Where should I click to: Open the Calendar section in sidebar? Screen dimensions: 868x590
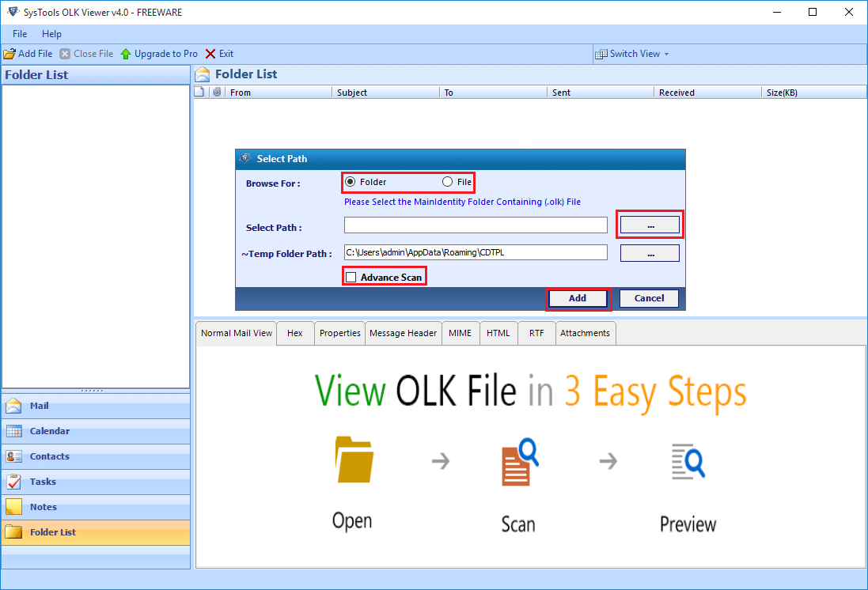pyautogui.click(x=96, y=431)
